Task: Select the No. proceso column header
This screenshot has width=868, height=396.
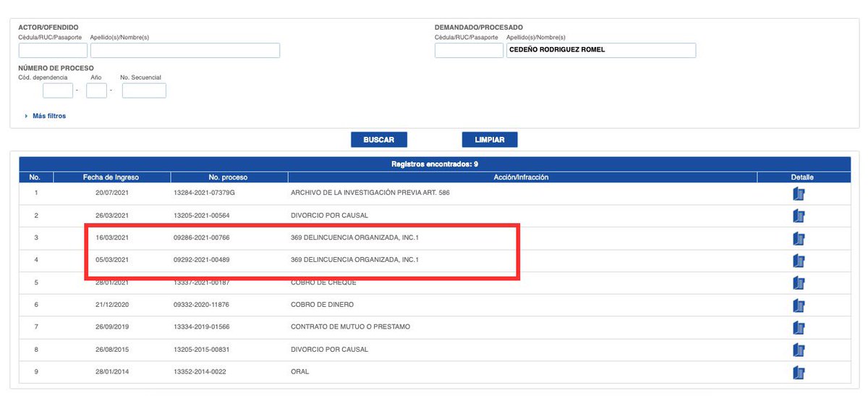Action: pyautogui.click(x=229, y=177)
